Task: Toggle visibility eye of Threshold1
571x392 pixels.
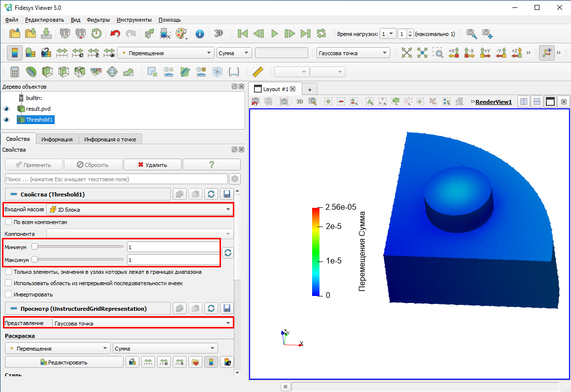Action: point(6,120)
